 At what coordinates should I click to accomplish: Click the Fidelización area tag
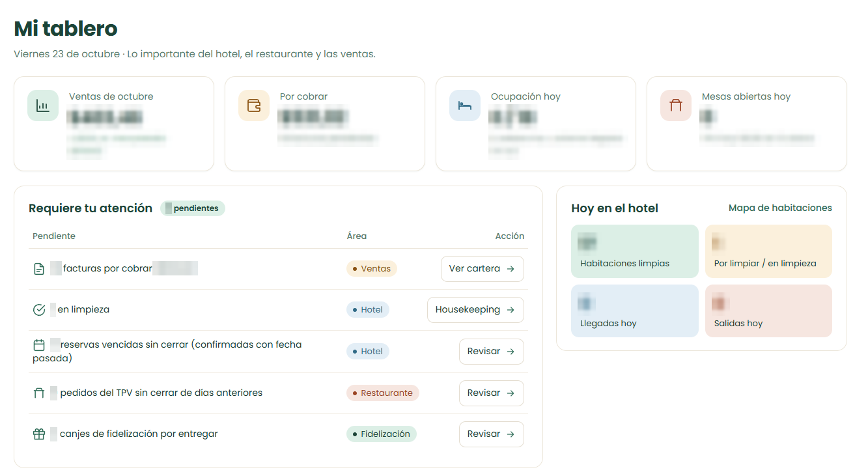pos(382,434)
